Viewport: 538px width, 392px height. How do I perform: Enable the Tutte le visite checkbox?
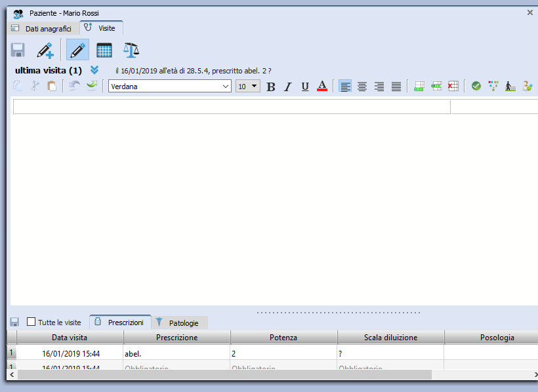pyautogui.click(x=31, y=322)
